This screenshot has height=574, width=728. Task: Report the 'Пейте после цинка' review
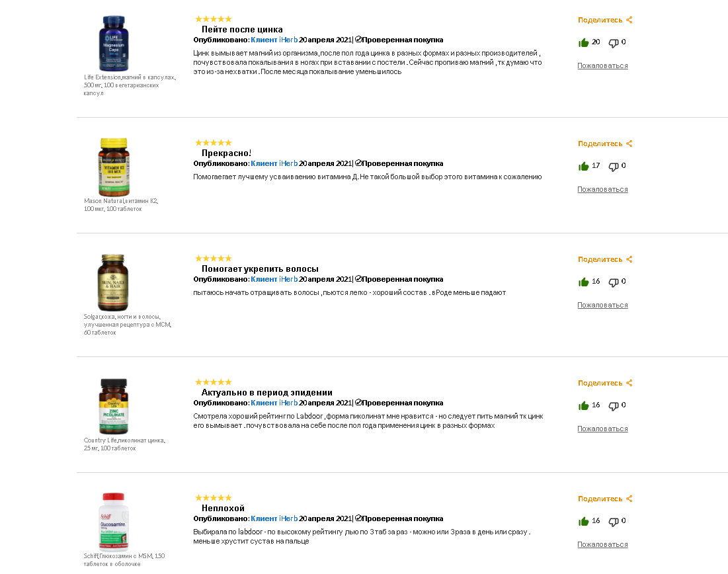602,66
